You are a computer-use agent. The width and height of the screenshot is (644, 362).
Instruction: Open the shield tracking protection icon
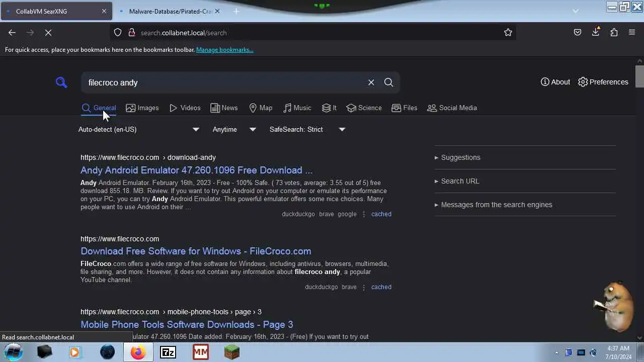click(x=118, y=33)
